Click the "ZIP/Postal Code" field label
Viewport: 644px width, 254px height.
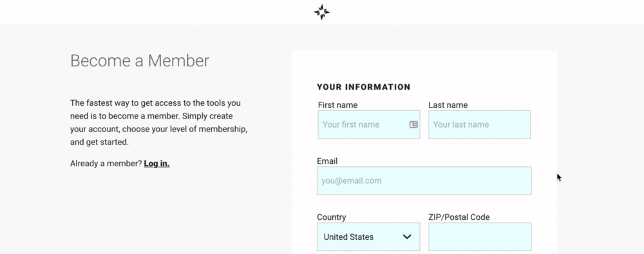point(459,217)
